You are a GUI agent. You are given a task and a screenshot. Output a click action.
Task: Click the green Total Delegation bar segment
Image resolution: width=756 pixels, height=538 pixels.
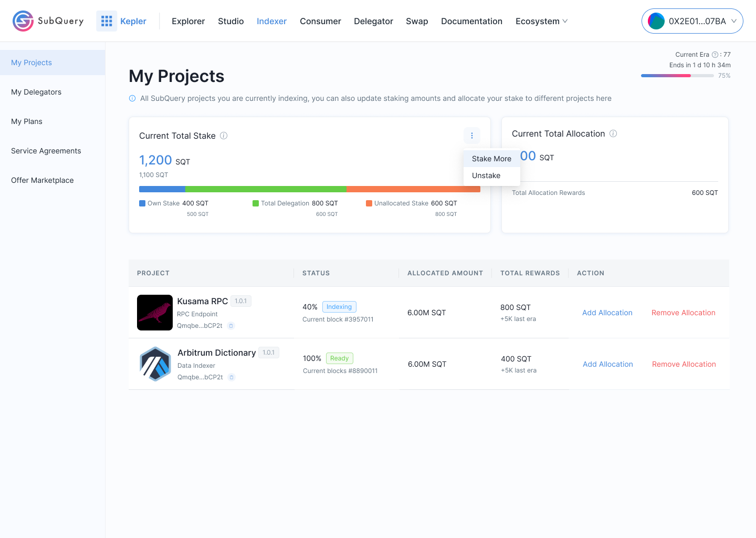tap(266, 189)
